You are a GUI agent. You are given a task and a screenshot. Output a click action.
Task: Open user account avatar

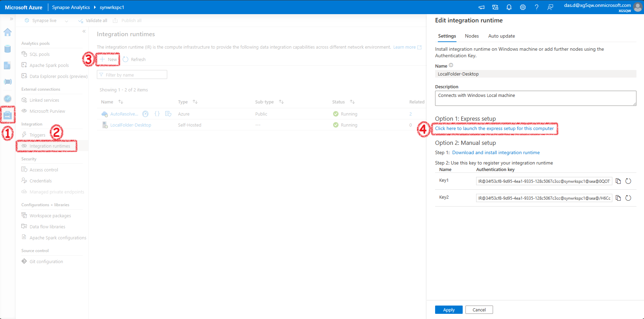pos(638,7)
